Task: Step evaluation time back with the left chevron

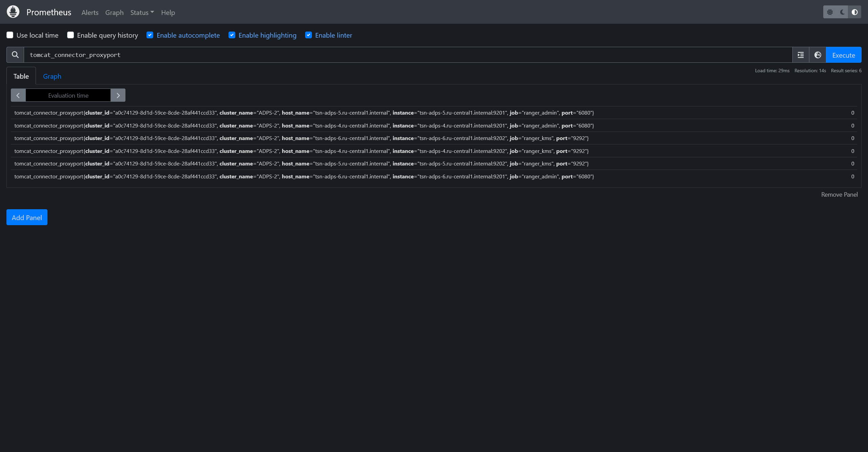Action: pos(18,95)
